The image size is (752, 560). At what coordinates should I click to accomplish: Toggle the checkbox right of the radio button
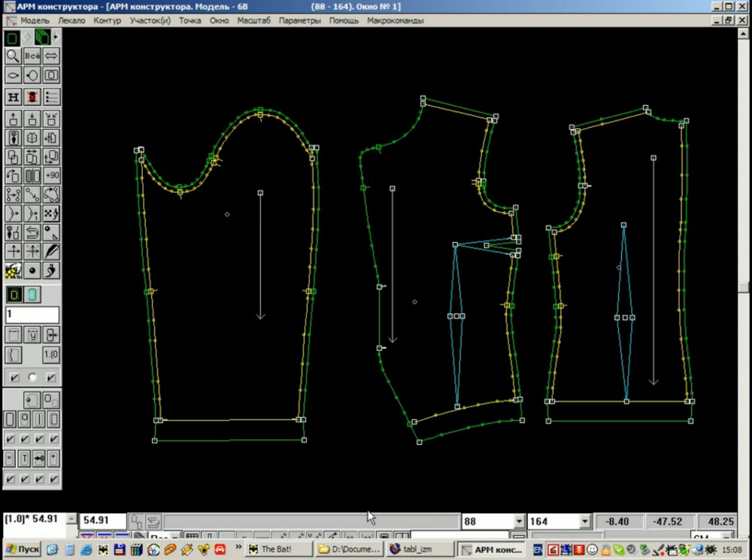pos(52,377)
